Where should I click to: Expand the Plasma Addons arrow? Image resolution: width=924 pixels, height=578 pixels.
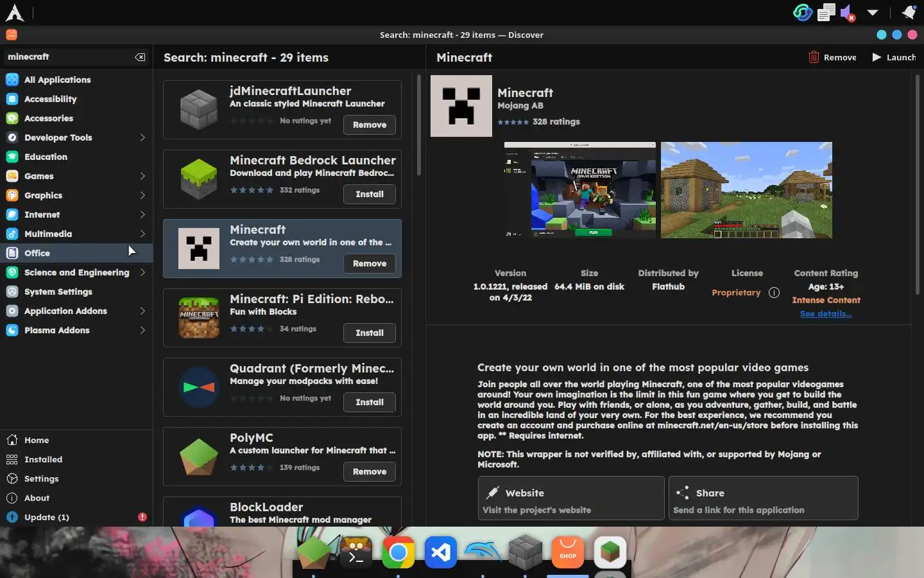[142, 330]
